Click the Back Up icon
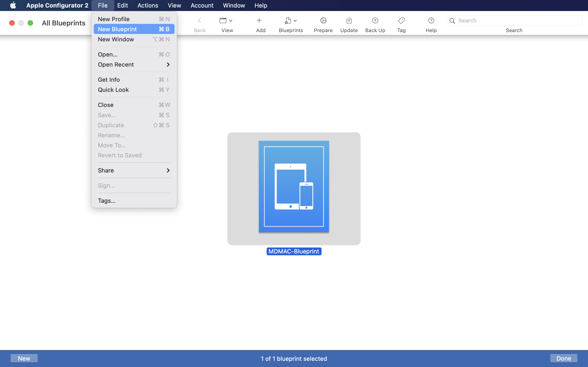588x367 pixels. (375, 20)
